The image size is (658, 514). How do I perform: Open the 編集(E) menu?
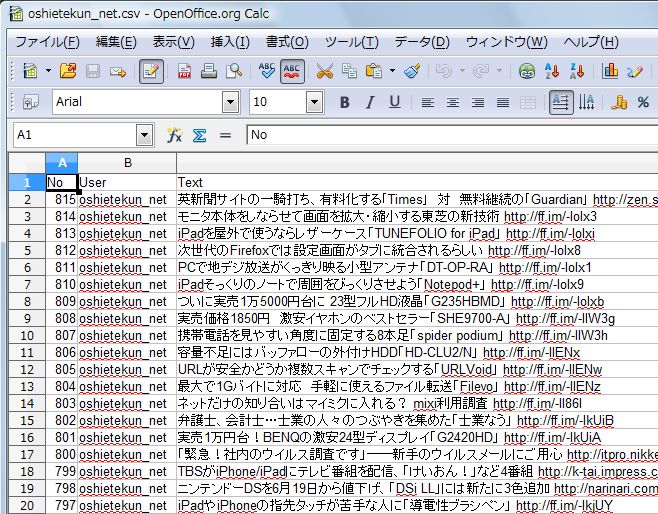(x=116, y=42)
